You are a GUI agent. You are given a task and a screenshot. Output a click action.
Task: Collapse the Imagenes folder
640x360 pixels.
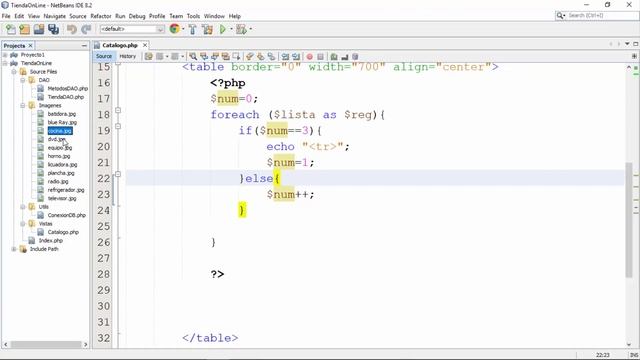click(x=23, y=105)
